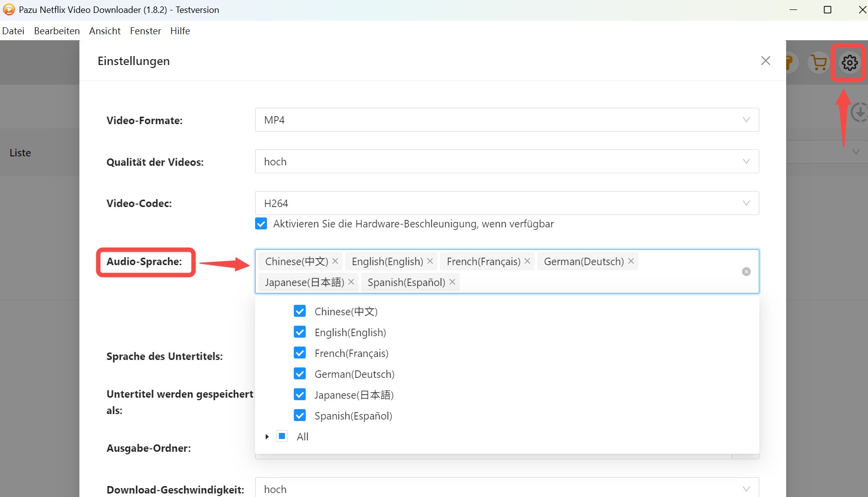Remove the German(Deutsch) tag

pos(631,261)
